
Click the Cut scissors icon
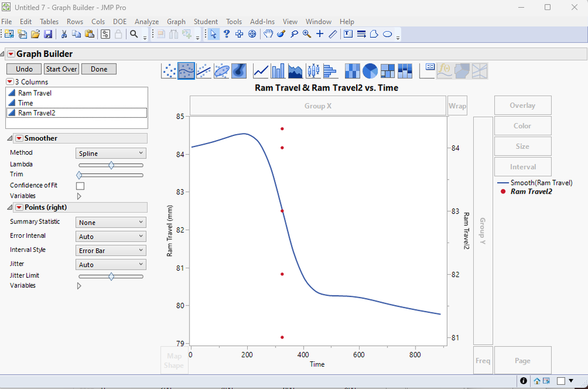click(x=64, y=35)
